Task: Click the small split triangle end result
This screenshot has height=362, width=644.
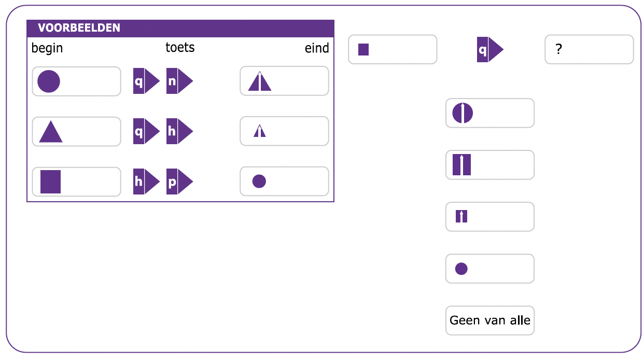Action: point(284,131)
